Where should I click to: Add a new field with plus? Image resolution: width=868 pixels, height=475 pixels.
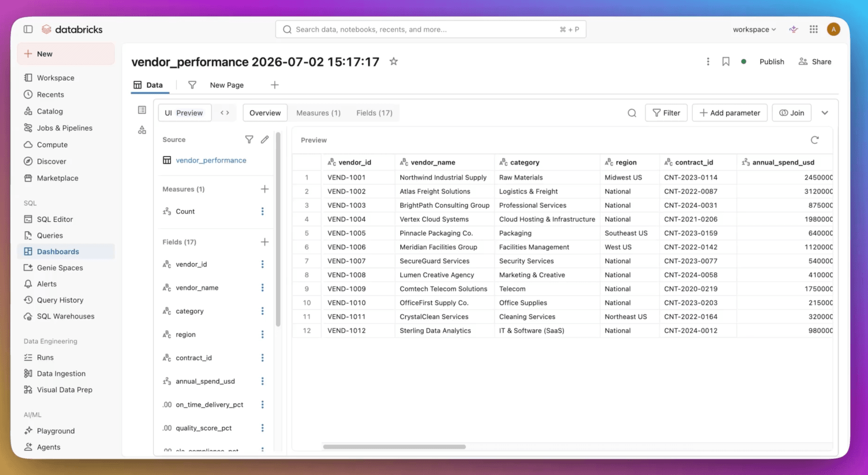pyautogui.click(x=264, y=242)
